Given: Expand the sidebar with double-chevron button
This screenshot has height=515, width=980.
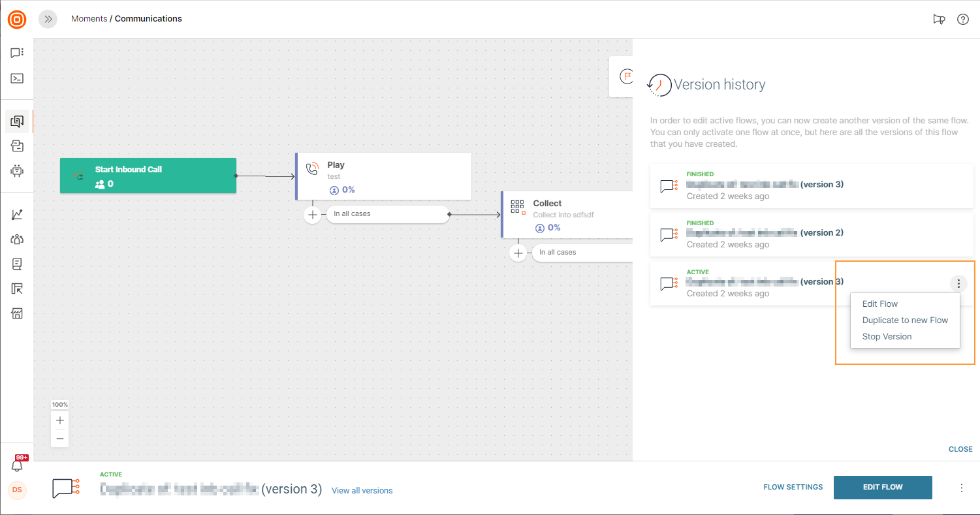Looking at the screenshot, I should click(x=48, y=20).
